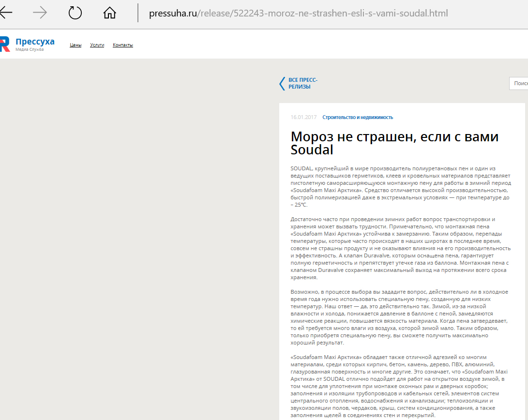Click headline Мороз не страшен, если с вами Soudal
Image resolution: width=528 pixels, height=420 pixels.
(394, 143)
